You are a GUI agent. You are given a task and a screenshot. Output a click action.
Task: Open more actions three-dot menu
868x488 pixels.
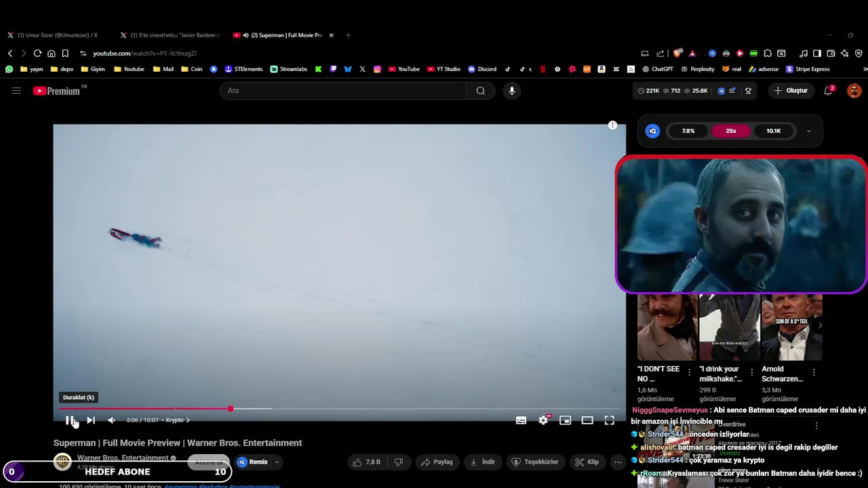618,462
